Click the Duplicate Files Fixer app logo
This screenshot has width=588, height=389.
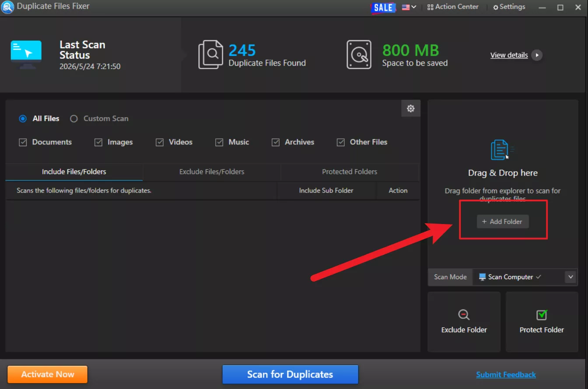(x=8, y=7)
